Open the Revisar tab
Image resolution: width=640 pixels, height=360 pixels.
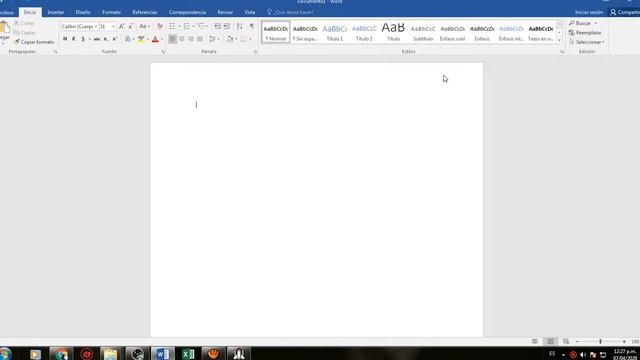tap(225, 12)
